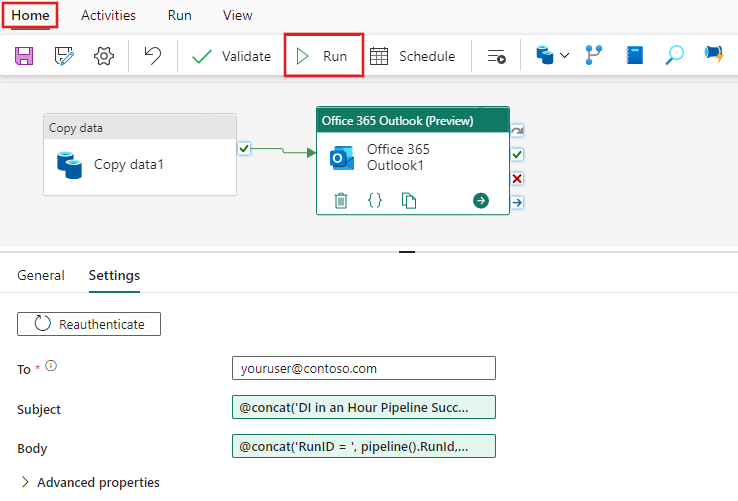Open the View tab
Viewport: 738px width, 501px height.
[x=237, y=15]
